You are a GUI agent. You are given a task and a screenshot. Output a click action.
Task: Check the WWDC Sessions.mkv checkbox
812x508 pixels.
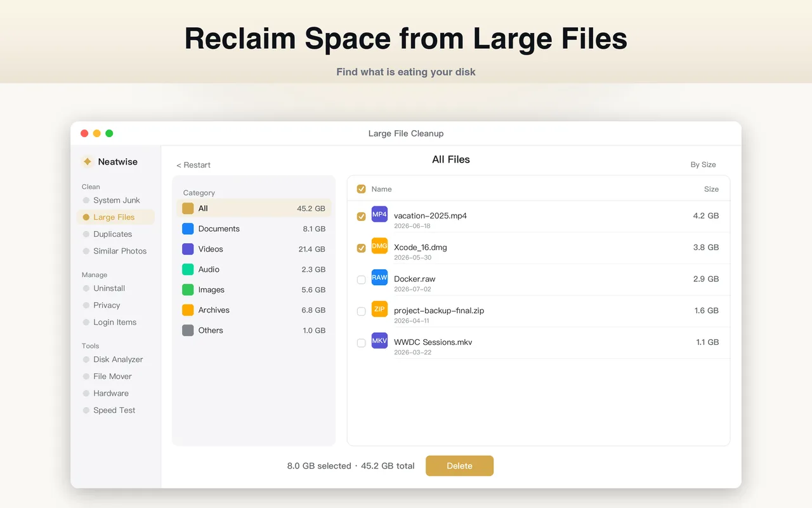[x=361, y=343]
